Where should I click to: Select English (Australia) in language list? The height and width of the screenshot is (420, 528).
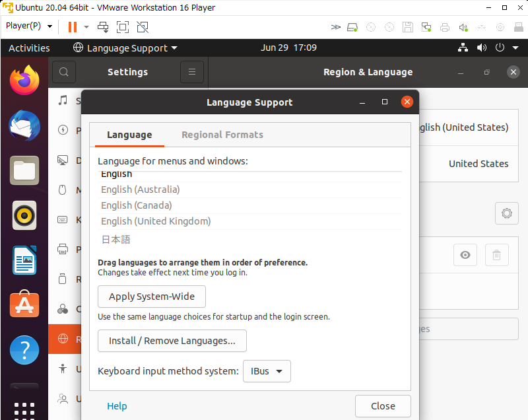(250, 190)
